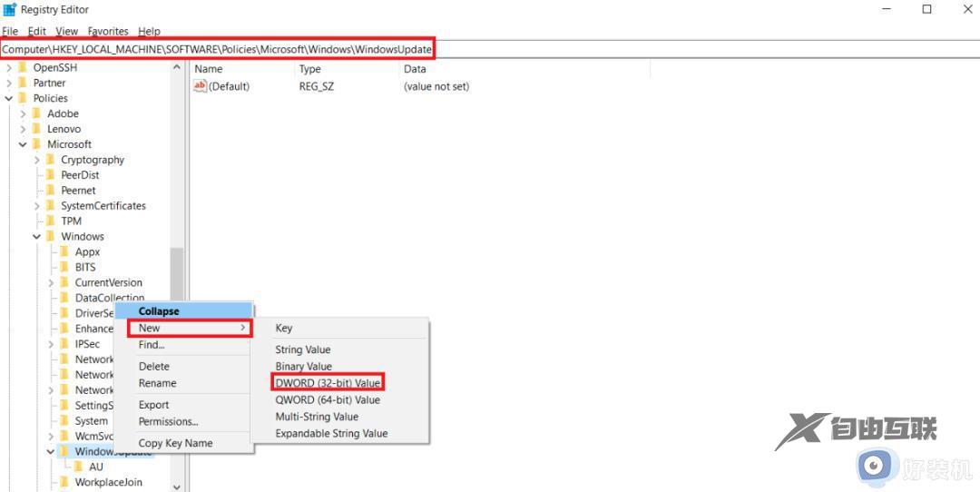Image resolution: width=980 pixels, height=492 pixels.
Task: Click the Type column header
Action: coord(310,69)
